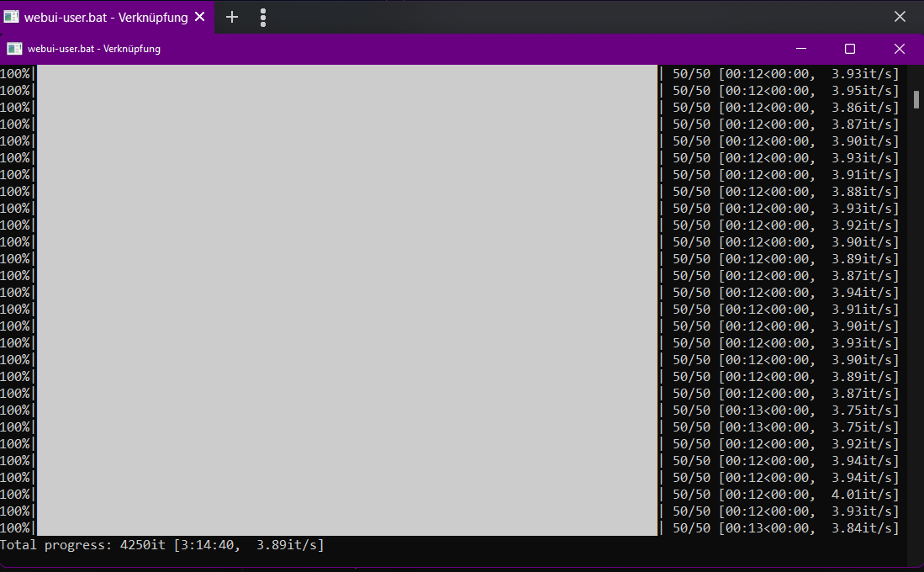Click the 3.86it/s speed value
Viewport: 924px width, 572px height.
865,108
